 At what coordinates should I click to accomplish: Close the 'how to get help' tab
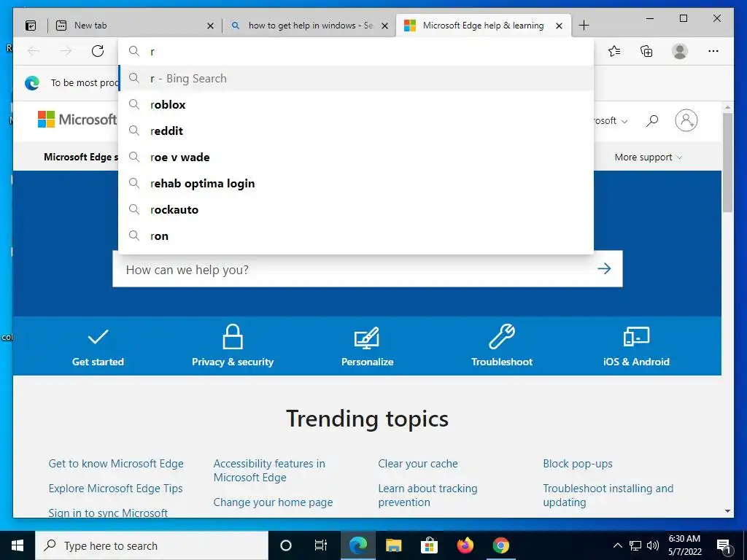point(385,26)
